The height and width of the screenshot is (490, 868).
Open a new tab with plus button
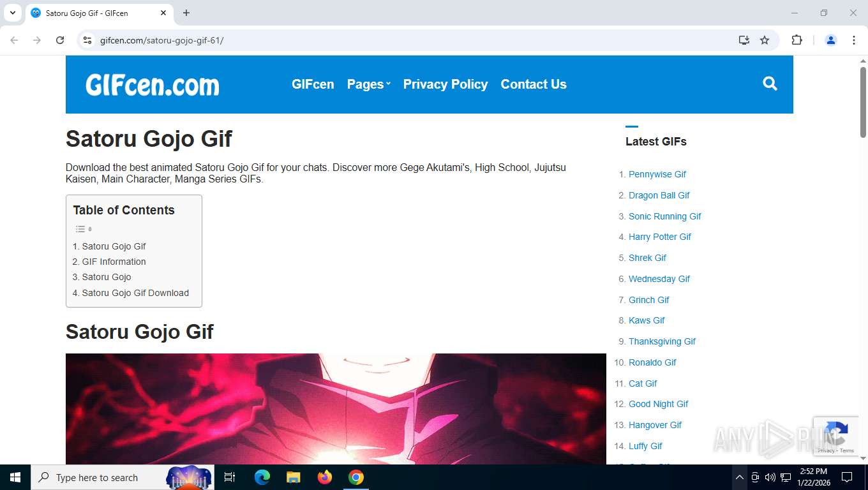click(186, 13)
